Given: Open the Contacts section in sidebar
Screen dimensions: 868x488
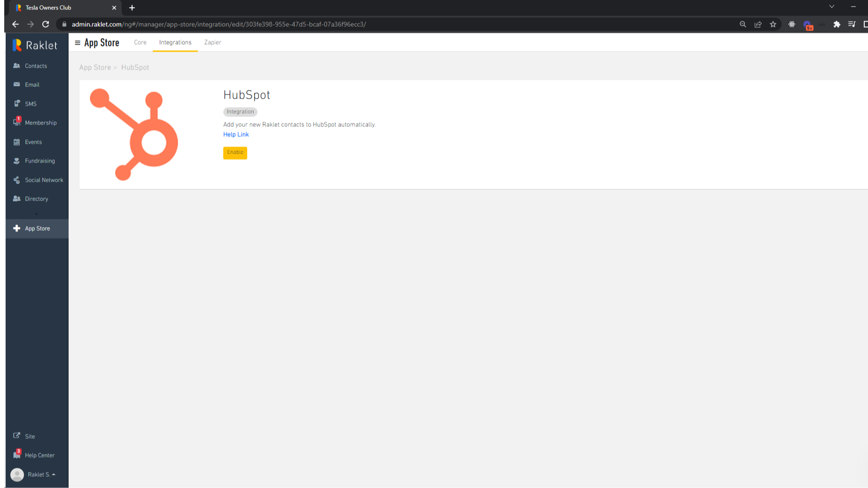Looking at the screenshot, I should 35,66.
